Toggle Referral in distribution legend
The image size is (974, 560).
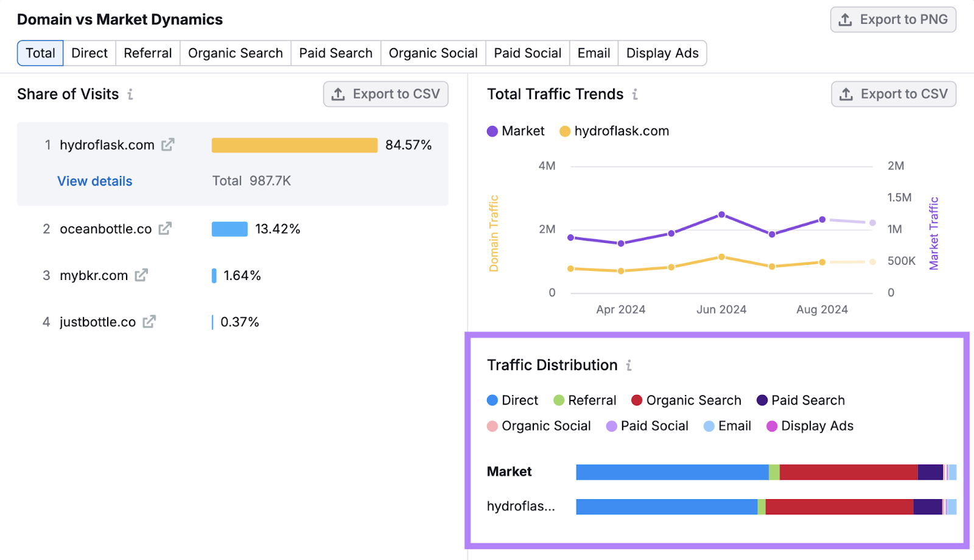[584, 400]
